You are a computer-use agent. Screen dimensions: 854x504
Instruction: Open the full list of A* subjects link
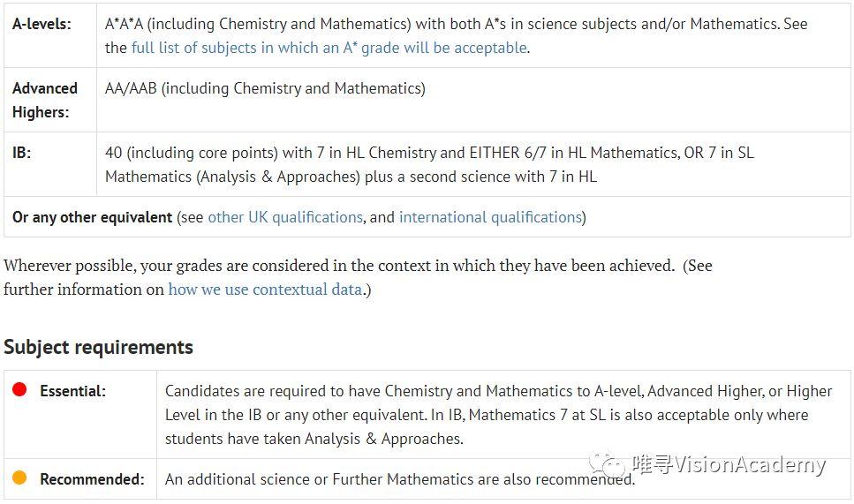point(329,48)
